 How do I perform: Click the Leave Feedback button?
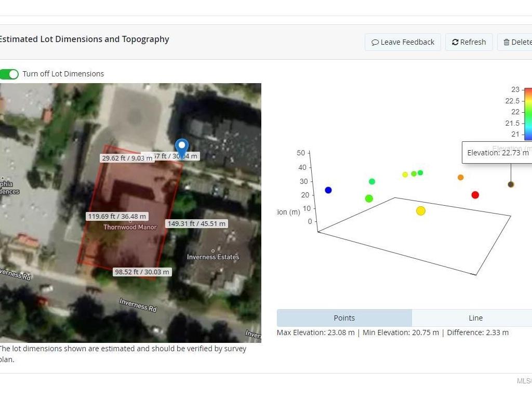(403, 42)
